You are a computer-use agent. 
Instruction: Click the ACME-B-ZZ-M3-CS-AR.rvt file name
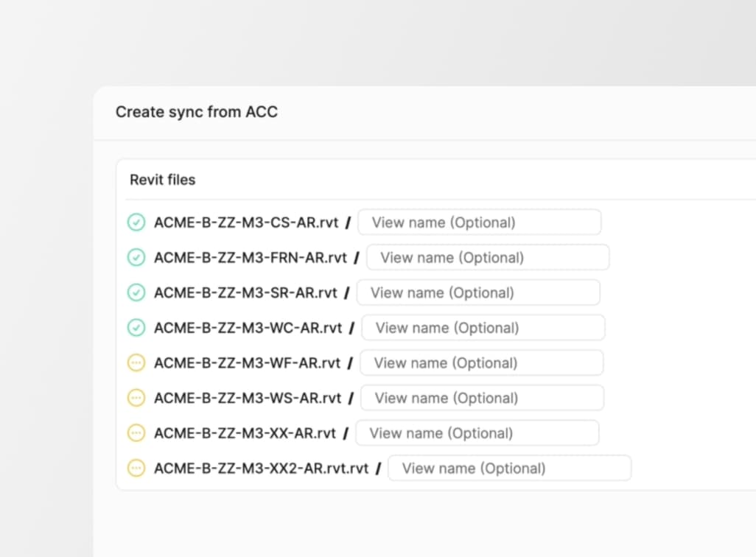tap(246, 223)
